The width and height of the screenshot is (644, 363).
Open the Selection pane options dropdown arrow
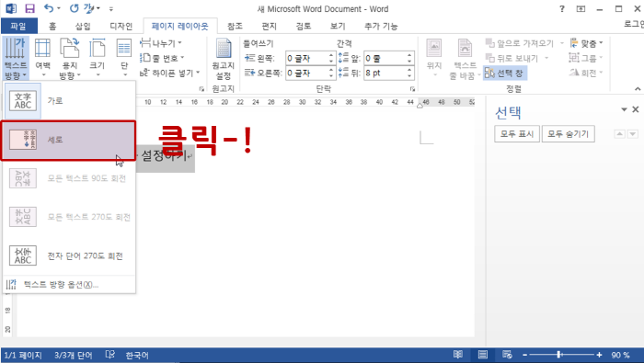click(624, 109)
